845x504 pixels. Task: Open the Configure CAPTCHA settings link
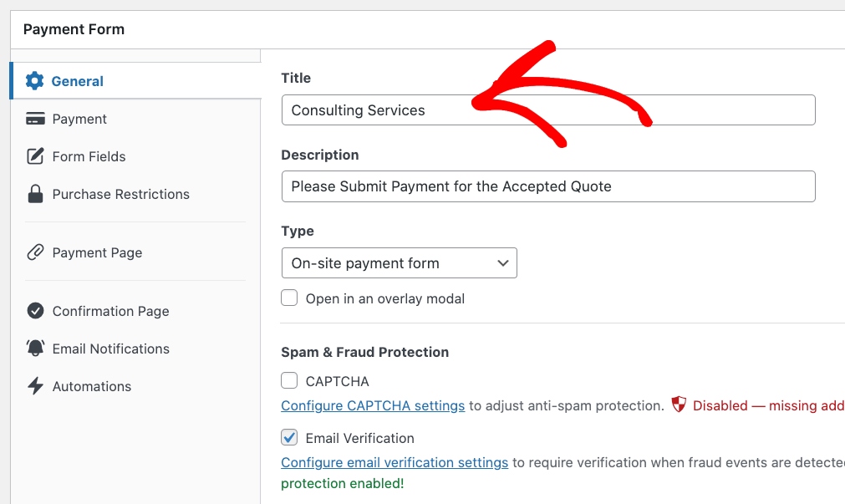tap(373, 406)
